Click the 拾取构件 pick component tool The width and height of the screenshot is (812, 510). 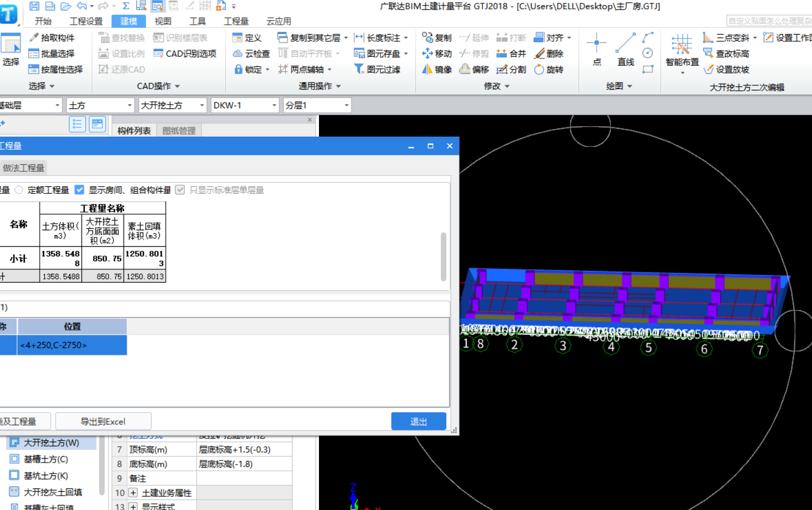pyautogui.click(x=51, y=37)
